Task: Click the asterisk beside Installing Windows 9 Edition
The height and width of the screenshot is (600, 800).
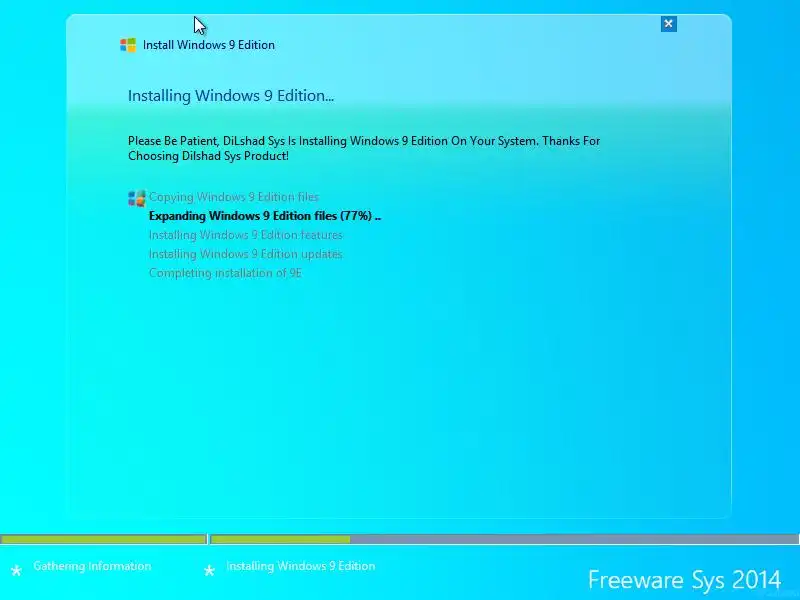Action: pos(209,570)
